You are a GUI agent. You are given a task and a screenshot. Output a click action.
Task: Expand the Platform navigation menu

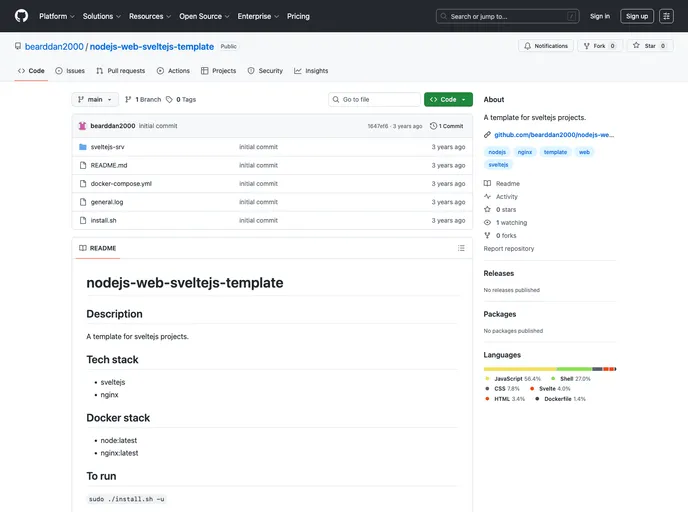point(57,16)
